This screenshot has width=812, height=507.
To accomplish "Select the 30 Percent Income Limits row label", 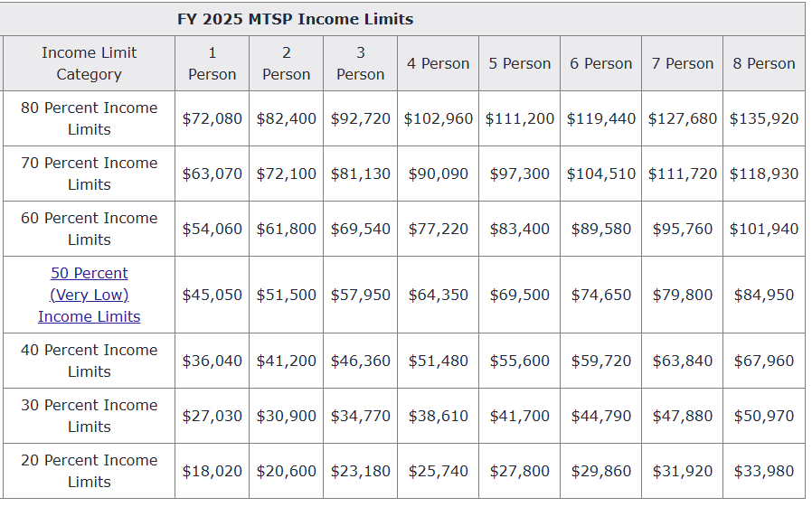I will tap(89, 416).
